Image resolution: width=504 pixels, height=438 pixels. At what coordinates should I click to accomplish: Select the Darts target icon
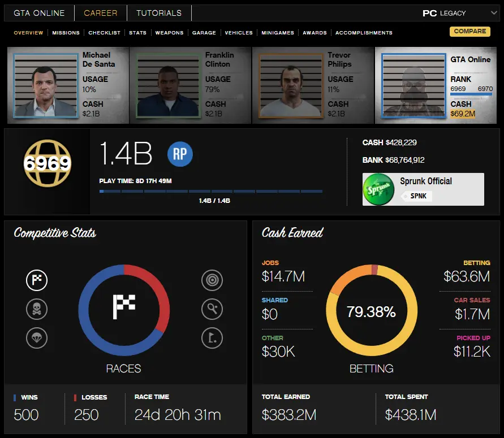click(212, 280)
